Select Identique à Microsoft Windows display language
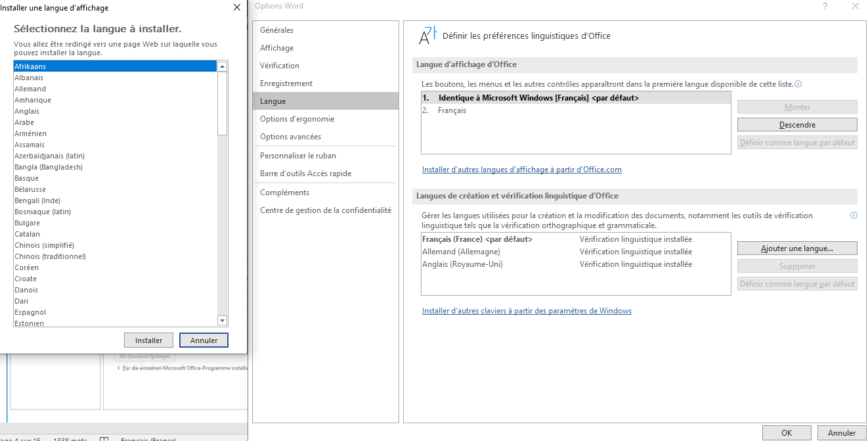Viewport: 868px width, 441px height. click(x=576, y=98)
